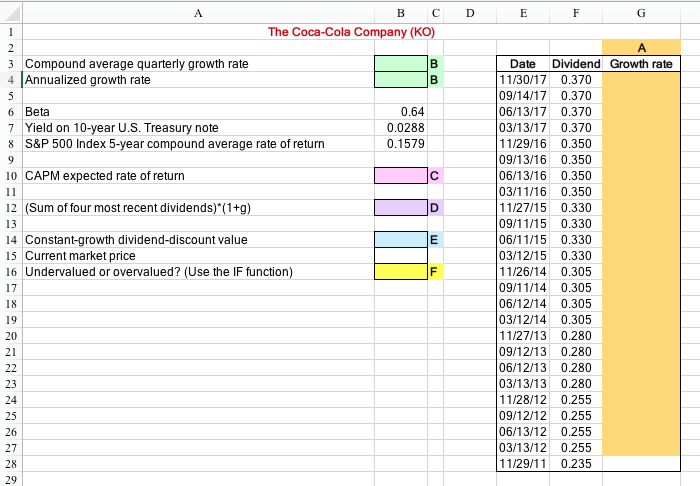Click the 'Current market price' label
The image size is (700, 486).
click(80, 256)
